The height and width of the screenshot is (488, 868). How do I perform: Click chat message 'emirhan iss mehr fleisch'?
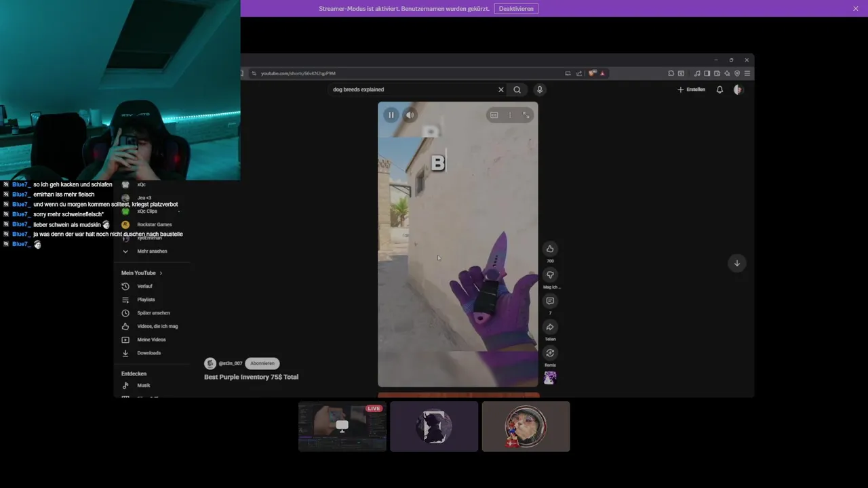click(64, 195)
